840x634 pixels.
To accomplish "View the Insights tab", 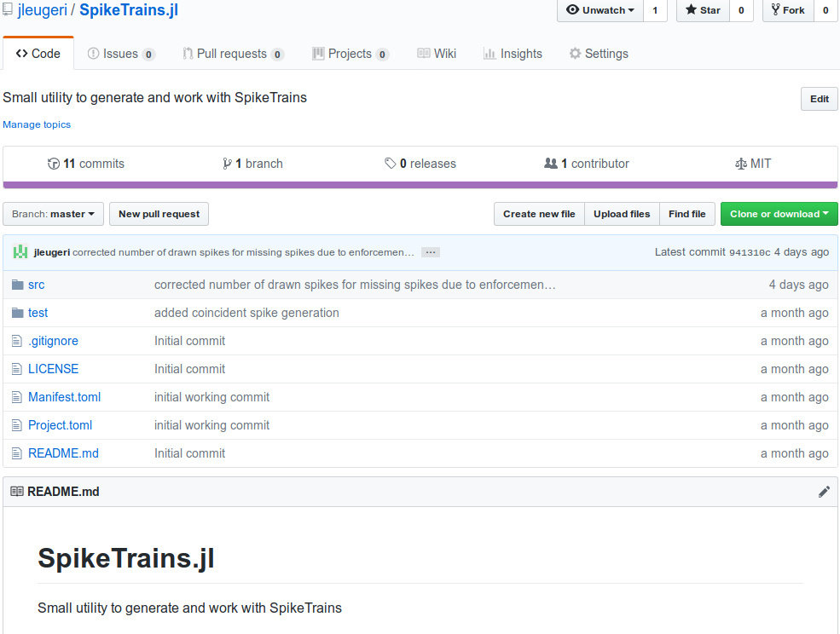I will (x=513, y=54).
